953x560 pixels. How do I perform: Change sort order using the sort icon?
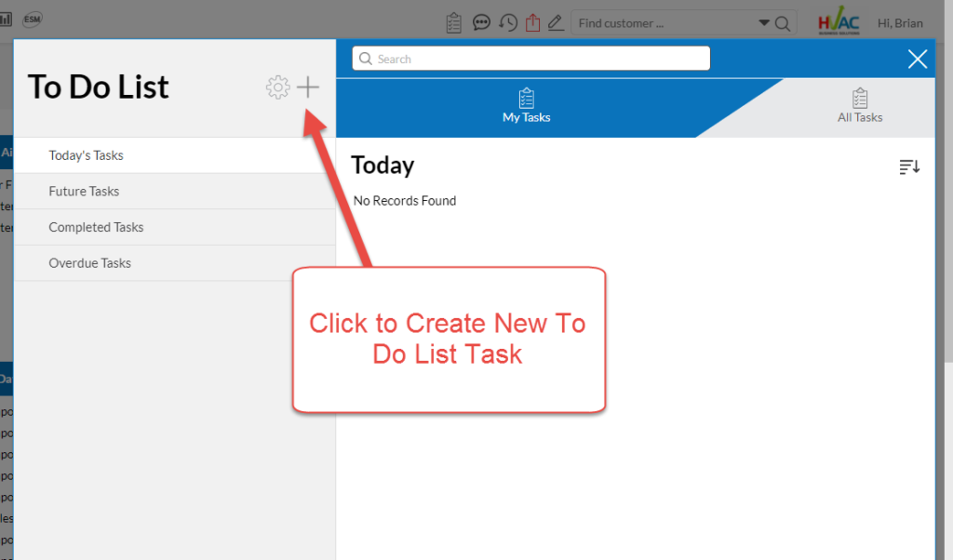(x=909, y=166)
